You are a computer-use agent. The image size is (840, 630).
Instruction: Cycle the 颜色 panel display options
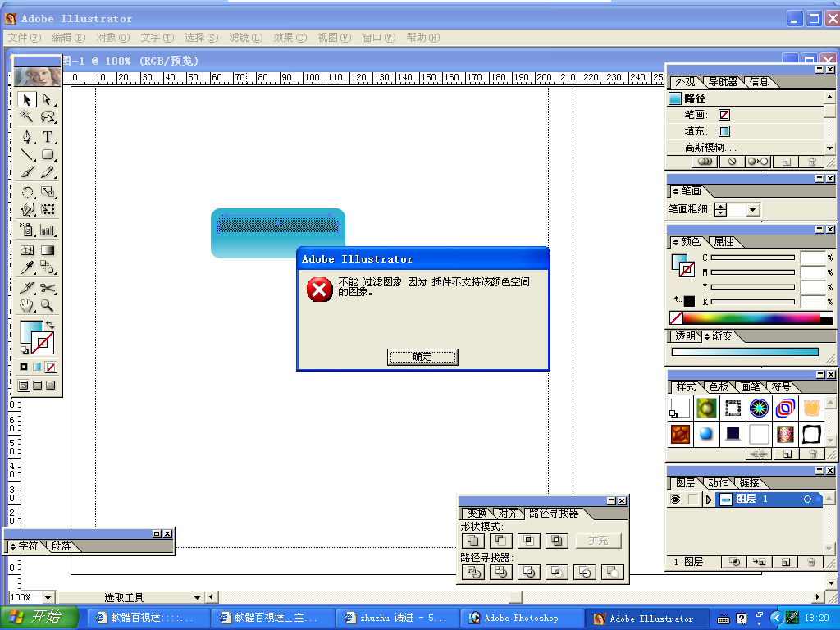pos(676,242)
